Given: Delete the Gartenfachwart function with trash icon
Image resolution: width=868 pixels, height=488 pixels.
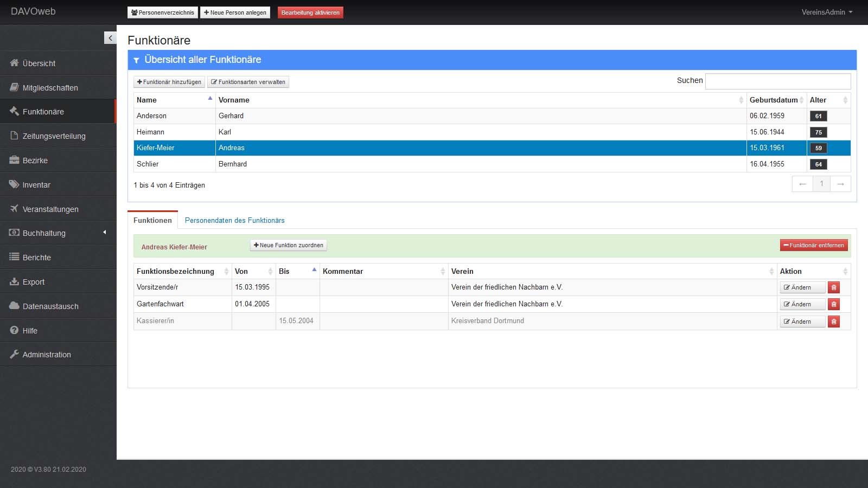Looking at the screenshot, I should click(x=834, y=304).
